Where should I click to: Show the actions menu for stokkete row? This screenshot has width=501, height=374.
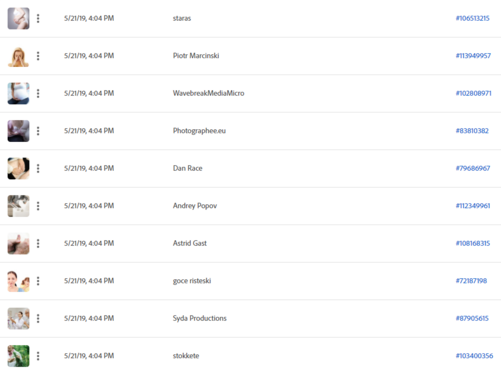coord(38,356)
